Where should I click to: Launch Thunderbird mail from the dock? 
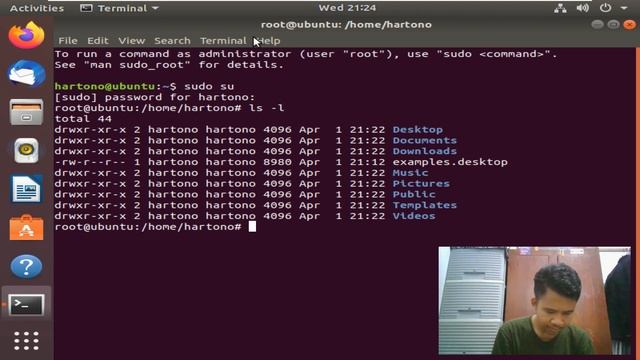click(x=27, y=73)
